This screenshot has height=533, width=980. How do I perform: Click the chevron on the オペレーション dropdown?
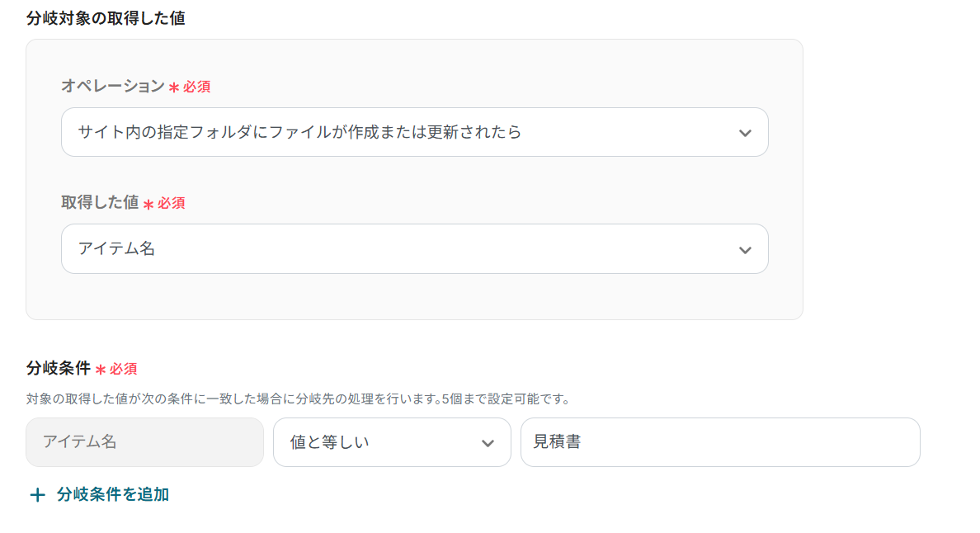coord(745,132)
